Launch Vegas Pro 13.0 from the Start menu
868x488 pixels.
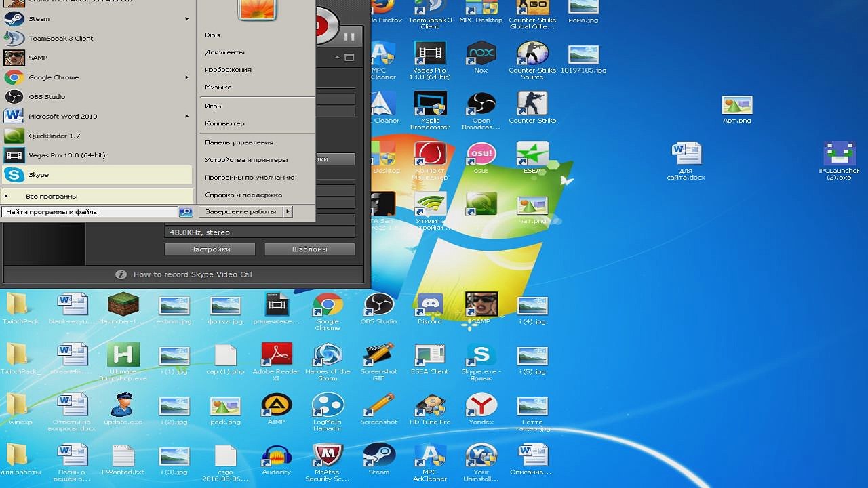(x=97, y=155)
